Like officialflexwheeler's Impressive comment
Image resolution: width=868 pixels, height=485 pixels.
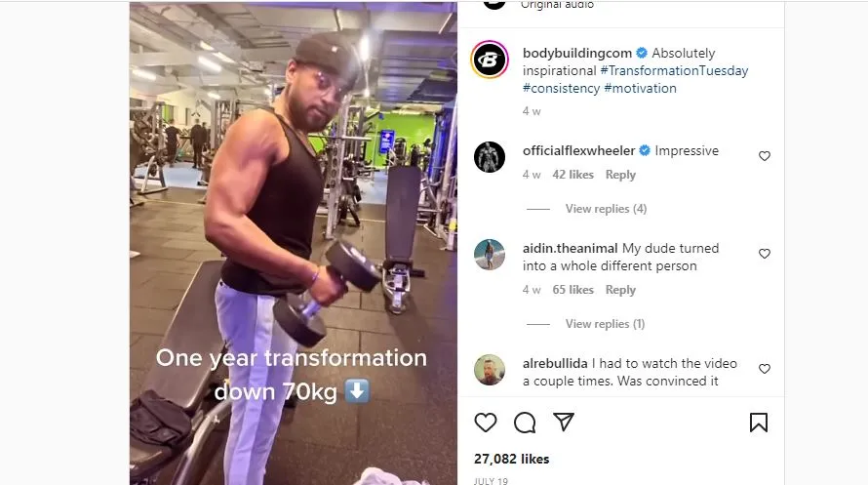coord(765,156)
